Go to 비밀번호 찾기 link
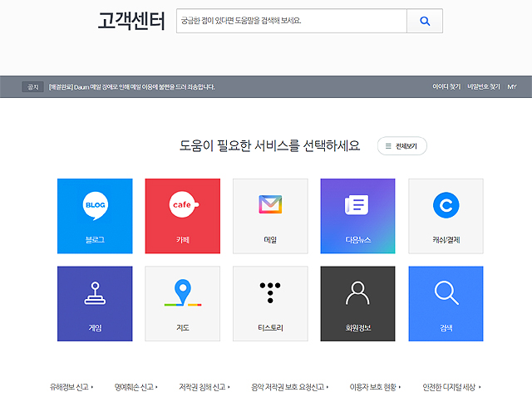This screenshot has width=532, height=397. 484,86
